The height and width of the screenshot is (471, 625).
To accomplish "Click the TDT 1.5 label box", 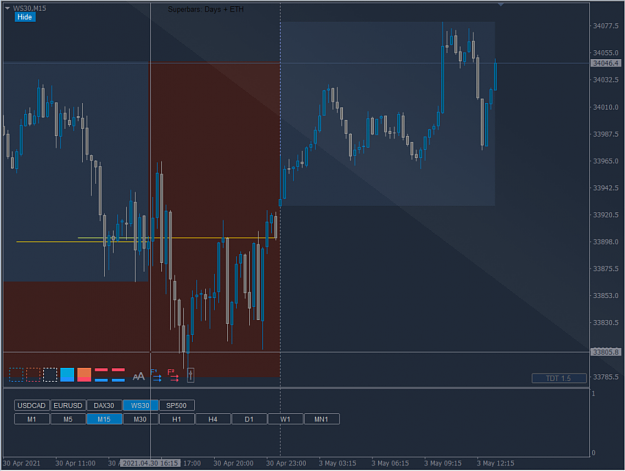I will click(559, 378).
